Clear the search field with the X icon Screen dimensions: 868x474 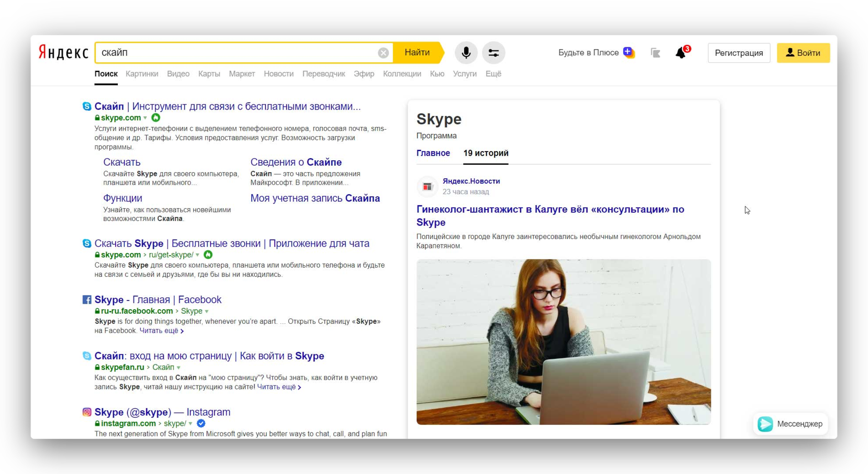click(383, 53)
